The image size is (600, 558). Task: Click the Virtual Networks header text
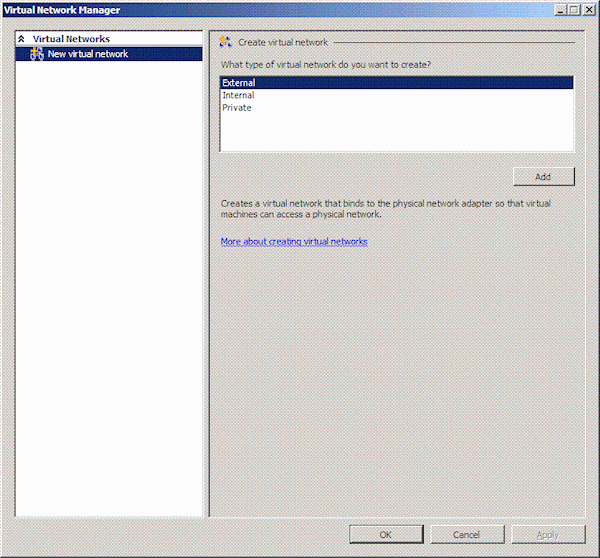(71, 39)
